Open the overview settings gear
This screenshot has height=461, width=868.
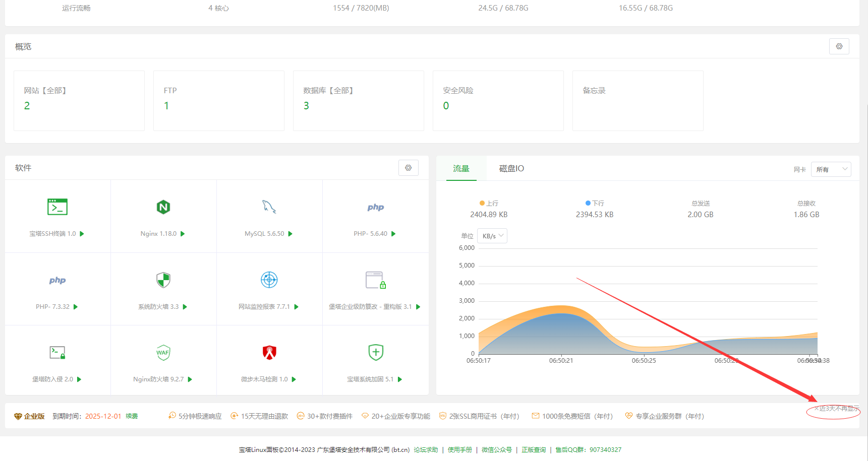pos(839,46)
